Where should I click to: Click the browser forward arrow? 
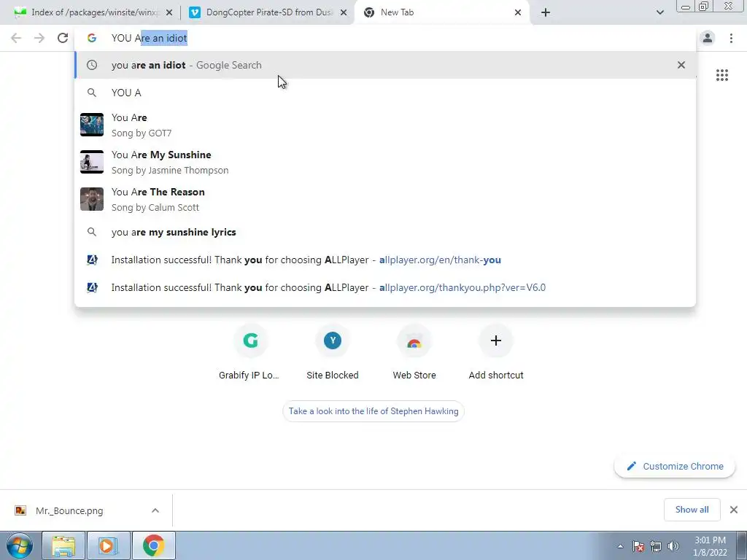pyautogui.click(x=39, y=38)
